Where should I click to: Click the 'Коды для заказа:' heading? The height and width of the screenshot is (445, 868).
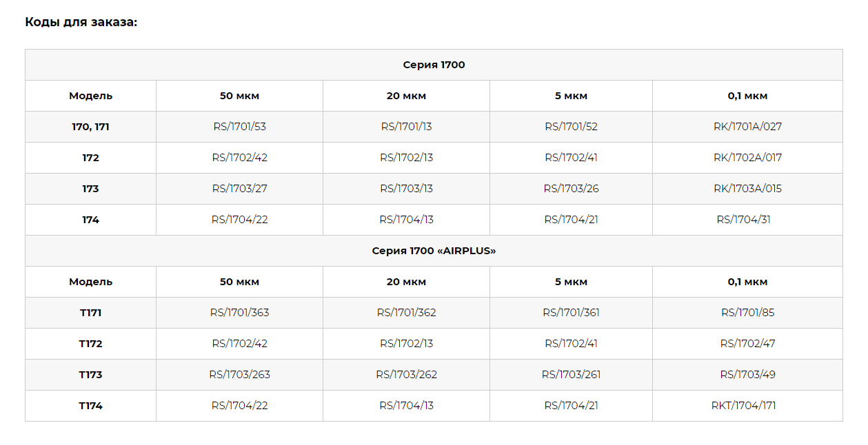click(x=81, y=22)
